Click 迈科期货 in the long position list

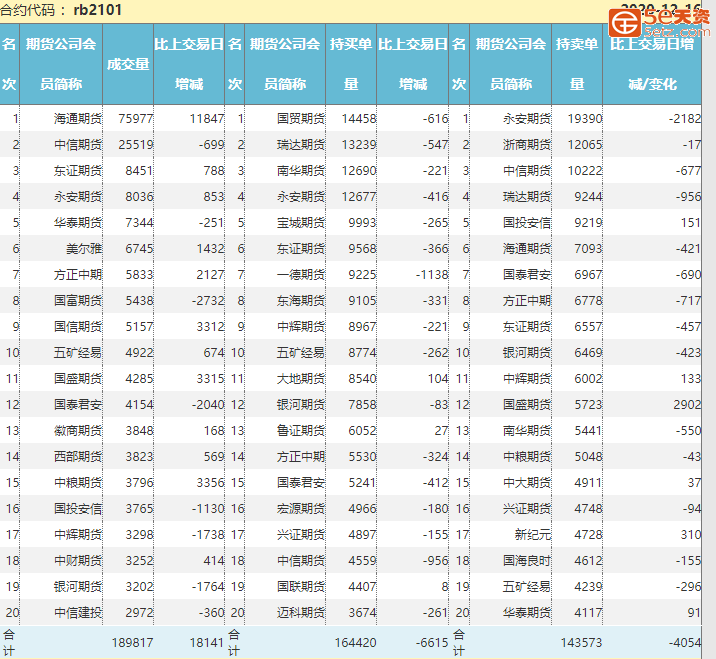(x=301, y=613)
